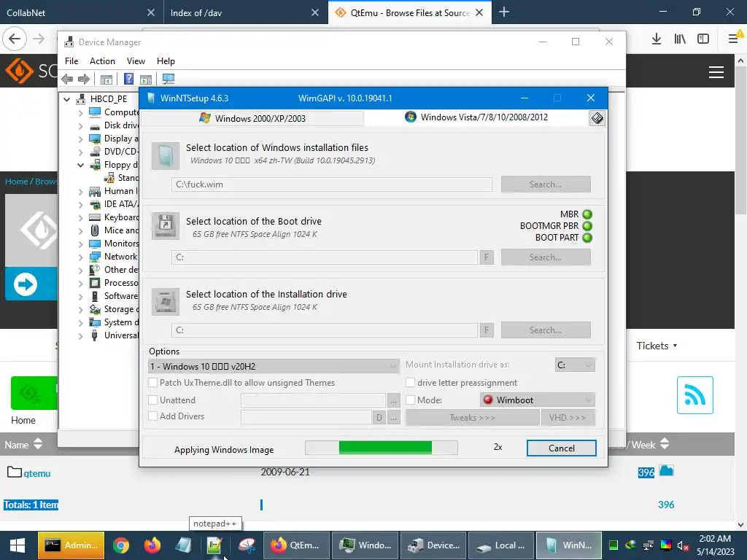Screen dimensions: 747x560
Task: Expand Keyboards tree node
Action: point(80,217)
